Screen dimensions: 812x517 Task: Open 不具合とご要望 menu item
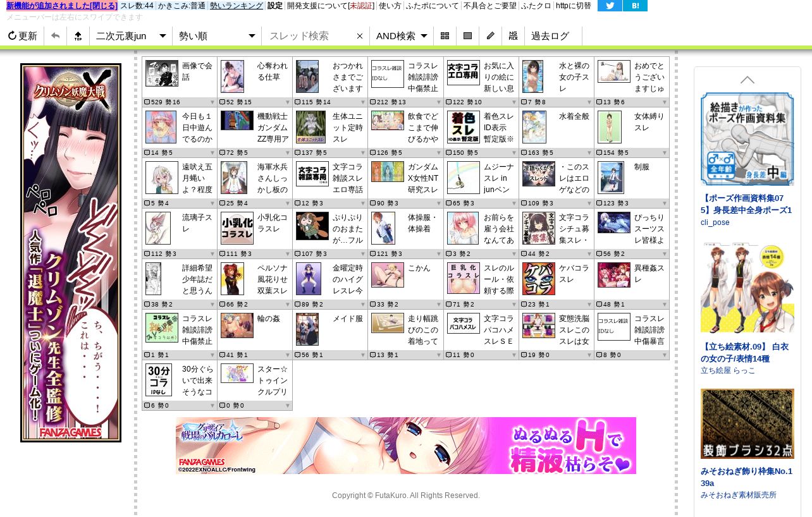tap(490, 6)
